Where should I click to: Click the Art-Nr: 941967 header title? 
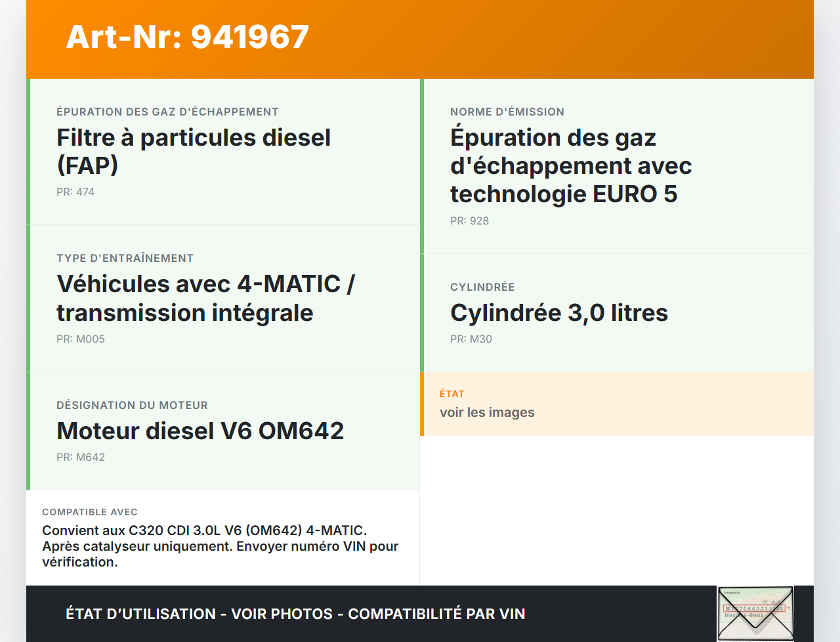(188, 37)
